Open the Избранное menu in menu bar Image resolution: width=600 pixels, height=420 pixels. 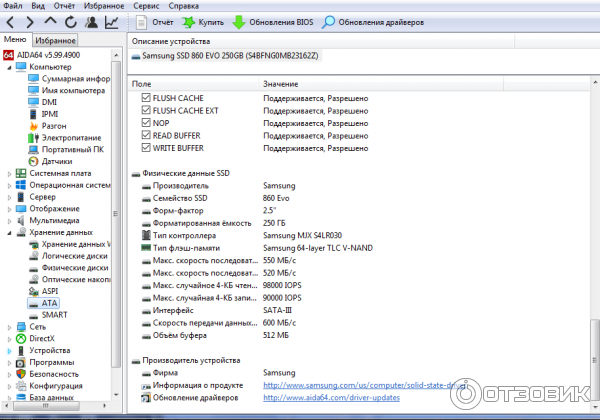(x=104, y=6)
